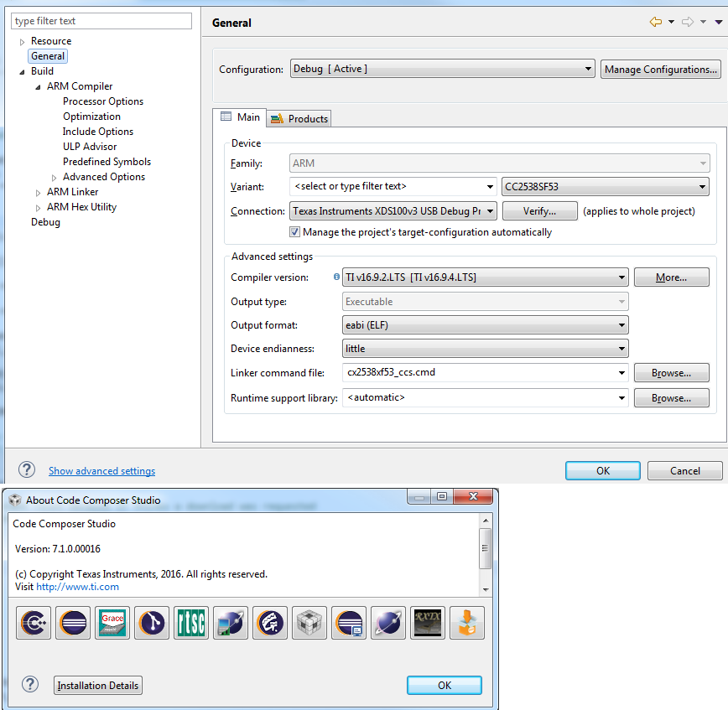Click the Git-style branch circle icon
Screen dimensions: 728x710
point(152,623)
